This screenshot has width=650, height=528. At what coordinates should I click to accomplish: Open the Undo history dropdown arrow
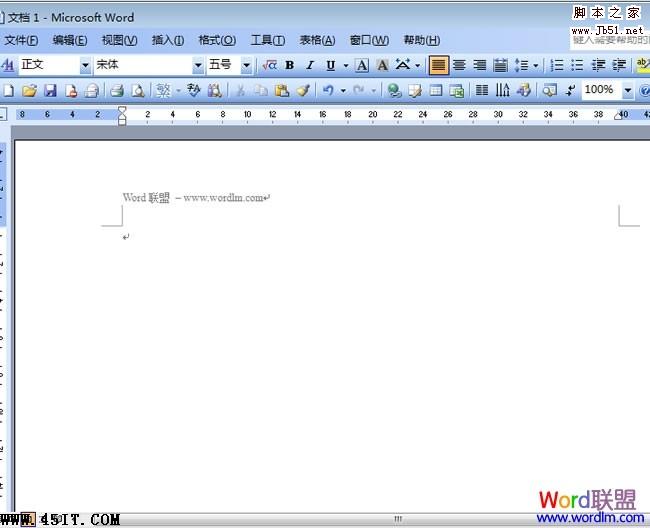343,90
